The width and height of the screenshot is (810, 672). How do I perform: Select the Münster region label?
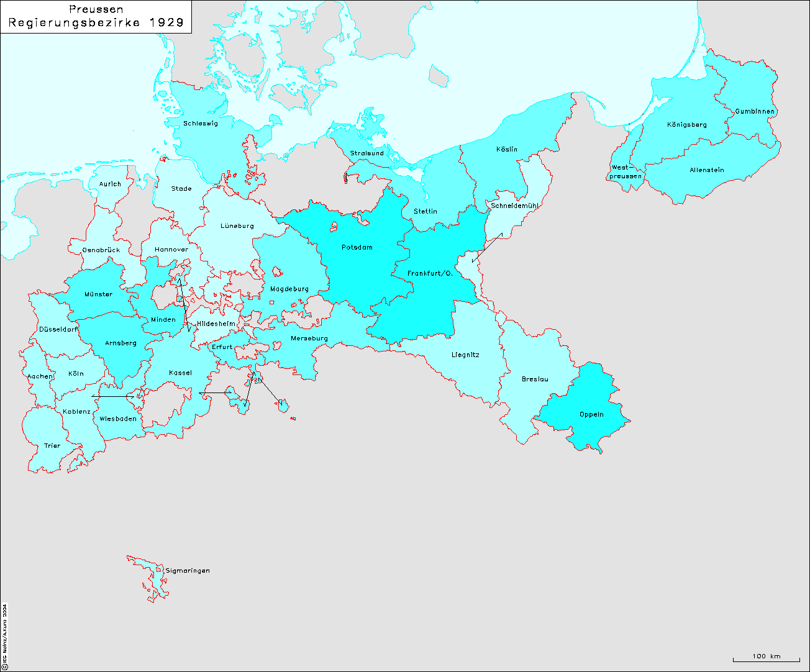(99, 294)
